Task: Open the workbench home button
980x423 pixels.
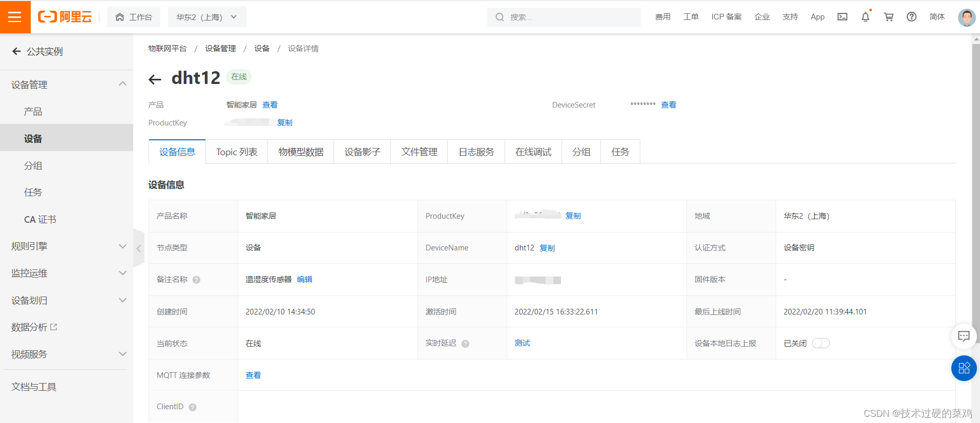Action: pyautogui.click(x=134, y=17)
